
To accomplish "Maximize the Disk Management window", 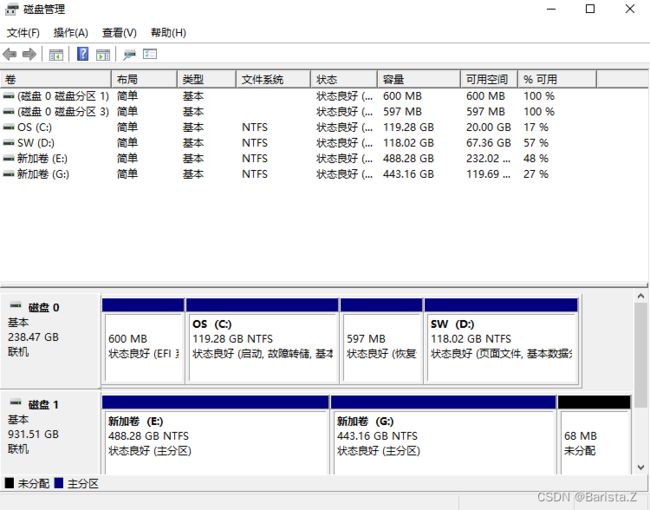I will [590, 9].
